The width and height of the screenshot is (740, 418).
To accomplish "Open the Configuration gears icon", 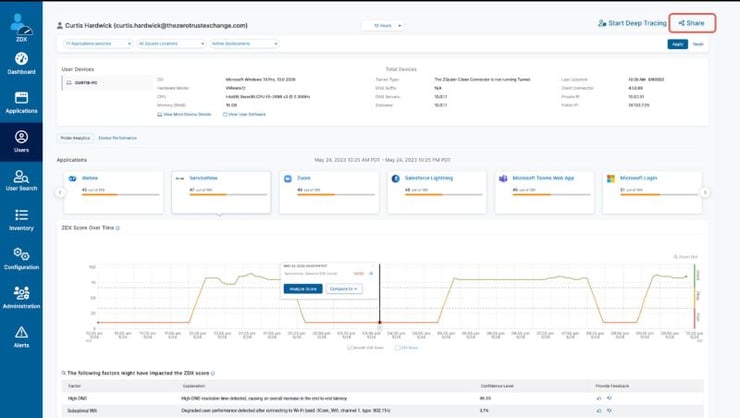I will [x=21, y=259].
